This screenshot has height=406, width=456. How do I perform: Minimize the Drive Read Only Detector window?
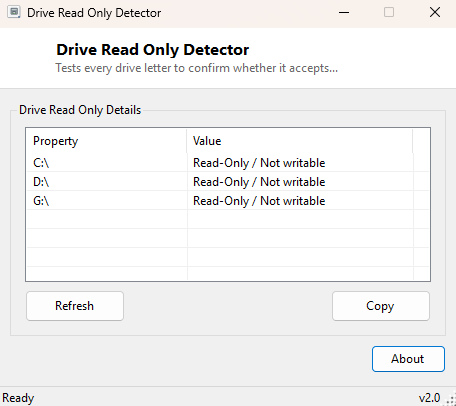click(344, 13)
